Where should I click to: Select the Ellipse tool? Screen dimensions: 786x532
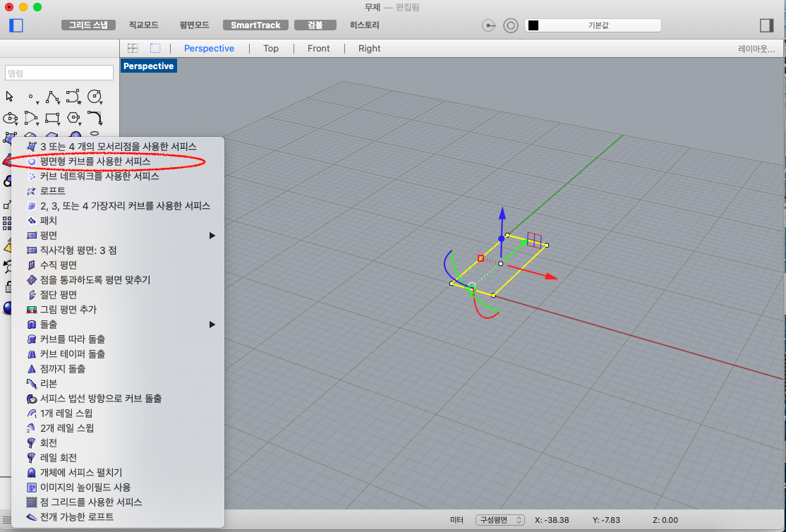(10, 119)
